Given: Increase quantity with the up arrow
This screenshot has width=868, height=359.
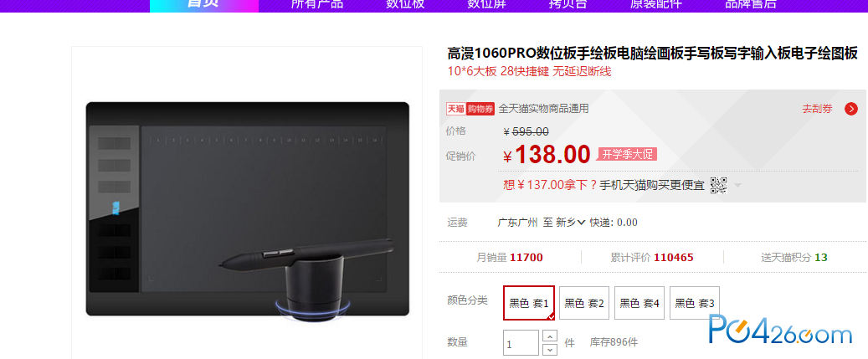Looking at the screenshot, I should 549,336.
